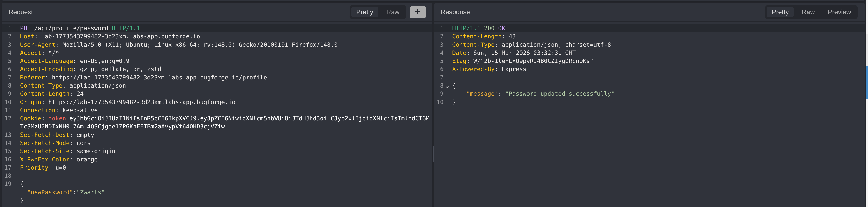Click the PUT /api/profile/password request line
This screenshot has width=868, height=207.
pyautogui.click(x=80, y=28)
